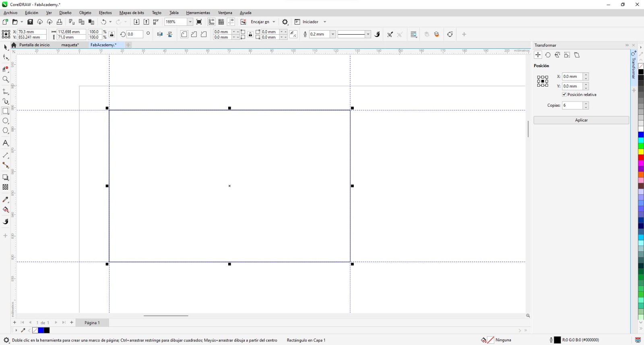Click the Convert to curves icon
Screen dimensions: 644x345
450,34
